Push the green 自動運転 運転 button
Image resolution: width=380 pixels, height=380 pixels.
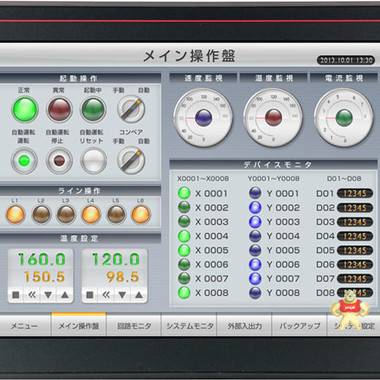pyautogui.click(x=24, y=161)
